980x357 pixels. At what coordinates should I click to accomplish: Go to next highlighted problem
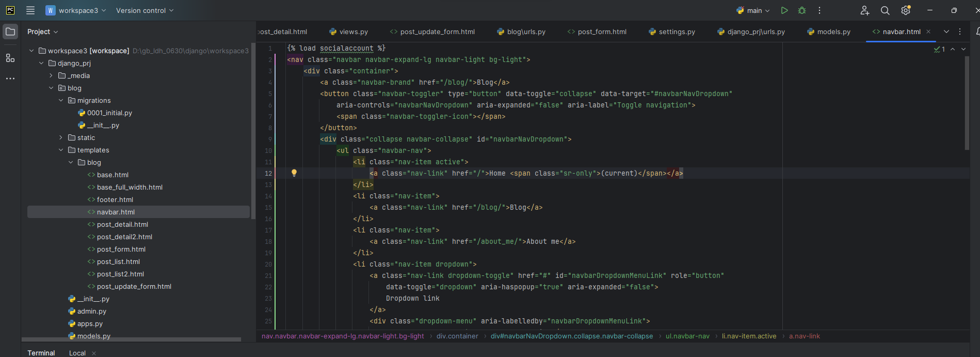963,49
